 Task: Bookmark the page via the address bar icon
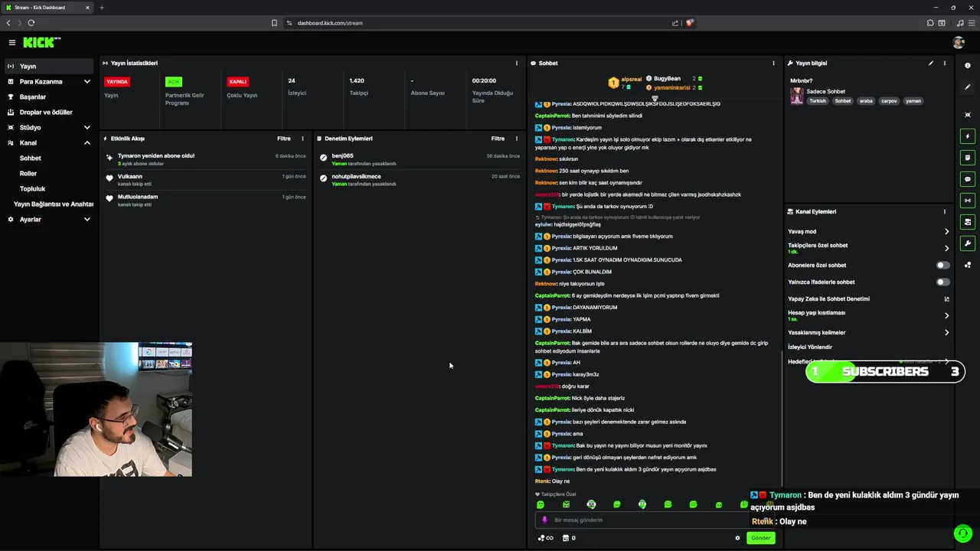pyautogui.click(x=274, y=23)
